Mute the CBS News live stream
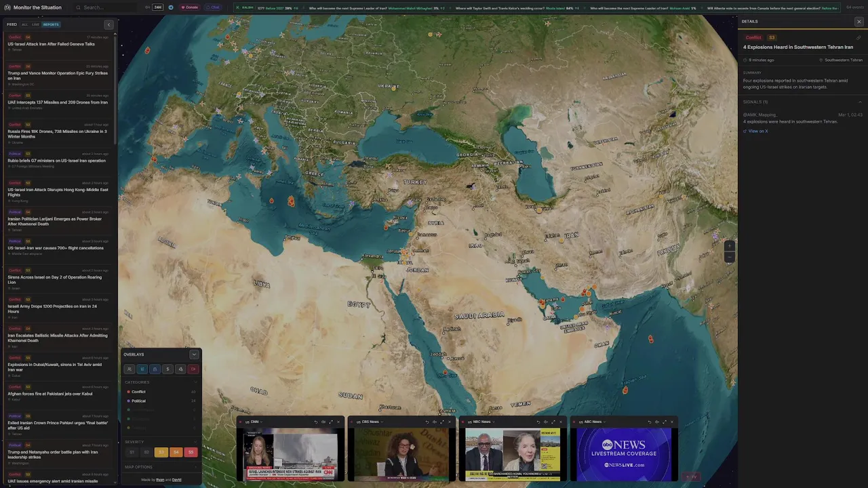Image resolution: width=868 pixels, height=488 pixels. click(x=435, y=422)
